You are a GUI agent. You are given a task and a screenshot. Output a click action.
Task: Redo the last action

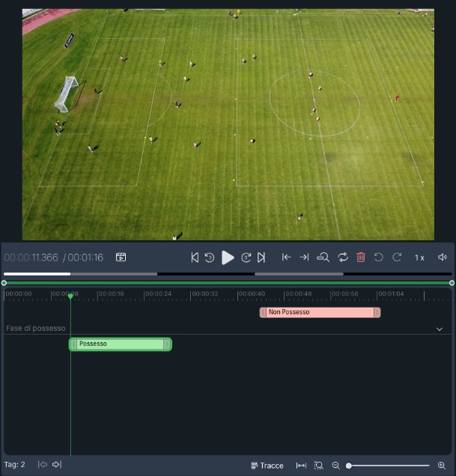coord(397,257)
